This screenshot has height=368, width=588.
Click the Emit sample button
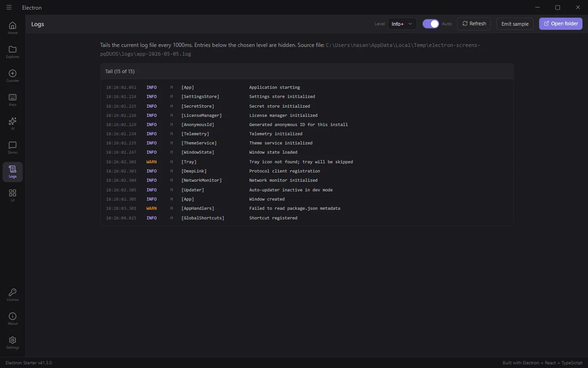coord(515,23)
